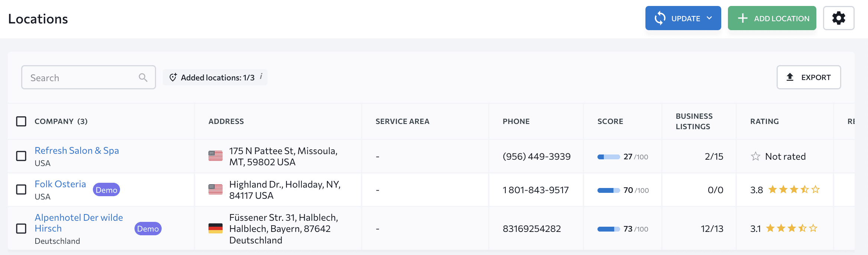
Task: Sort by the Score column header
Action: (610, 121)
